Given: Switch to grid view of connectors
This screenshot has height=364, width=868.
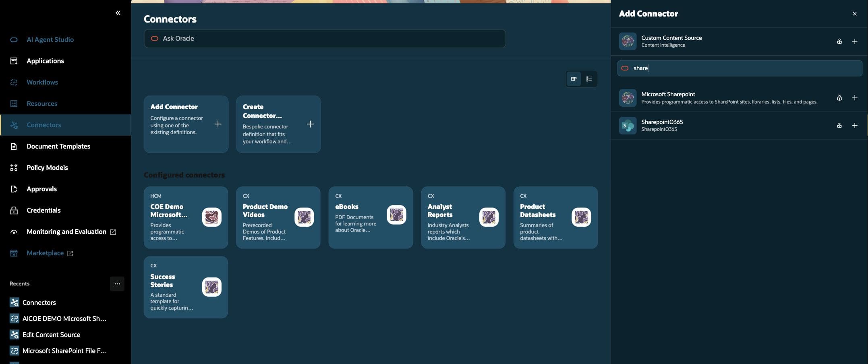Looking at the screenshot, I should [x=574, y=79].
